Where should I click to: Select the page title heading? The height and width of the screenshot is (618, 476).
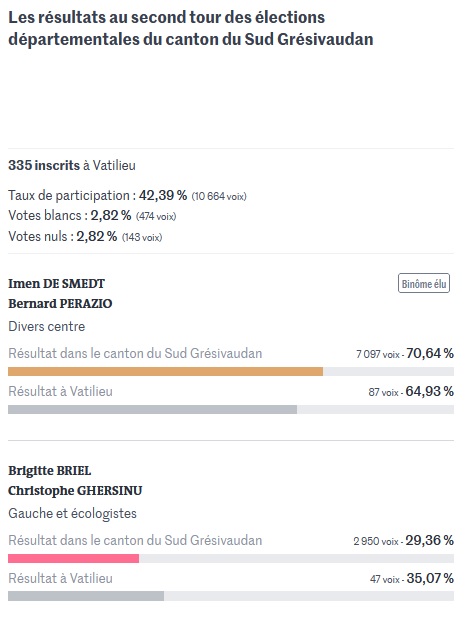(191, 28)
